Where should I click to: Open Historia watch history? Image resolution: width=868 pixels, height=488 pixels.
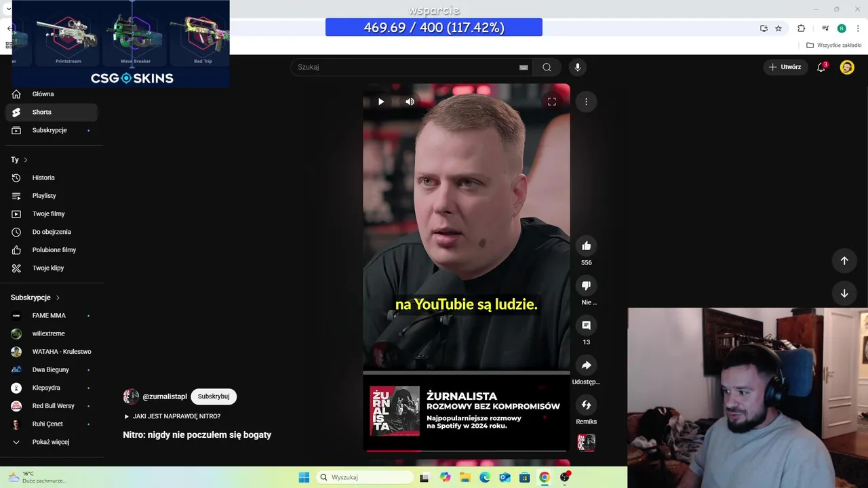52,178
